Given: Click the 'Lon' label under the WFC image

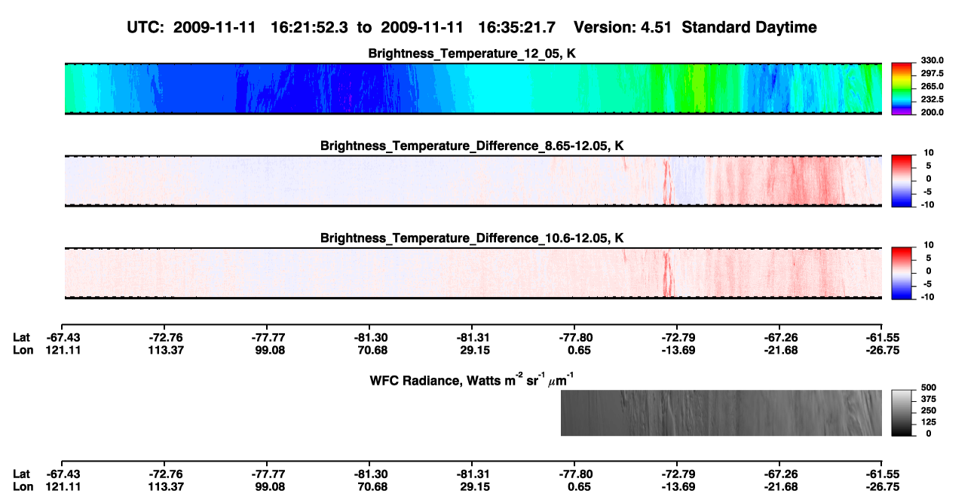Looking at the screenshot, I should tap(23, 487).
